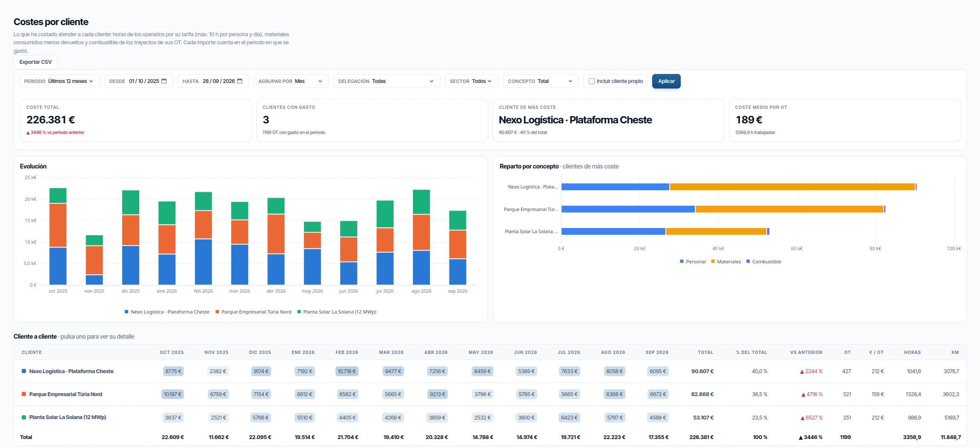The height and width of the screenshot is (448, 980).
Task: Click Planta Solar bar in Reparto chart
Action: click(665, 231)
